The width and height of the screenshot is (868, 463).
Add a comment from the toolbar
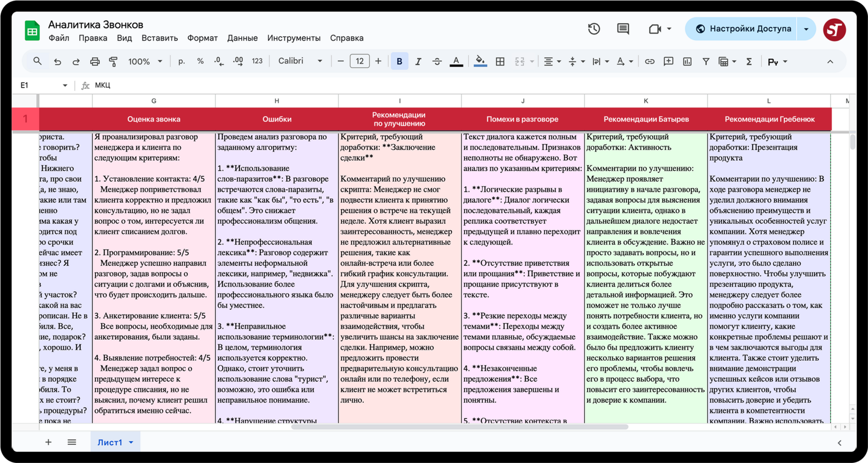tap(669, 61)
